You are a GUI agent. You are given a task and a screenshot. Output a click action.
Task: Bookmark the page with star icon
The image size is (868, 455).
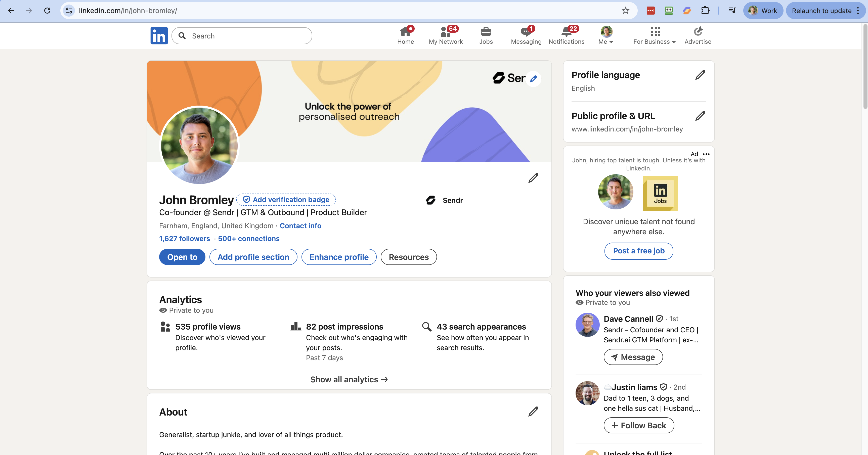pos(625,11)
